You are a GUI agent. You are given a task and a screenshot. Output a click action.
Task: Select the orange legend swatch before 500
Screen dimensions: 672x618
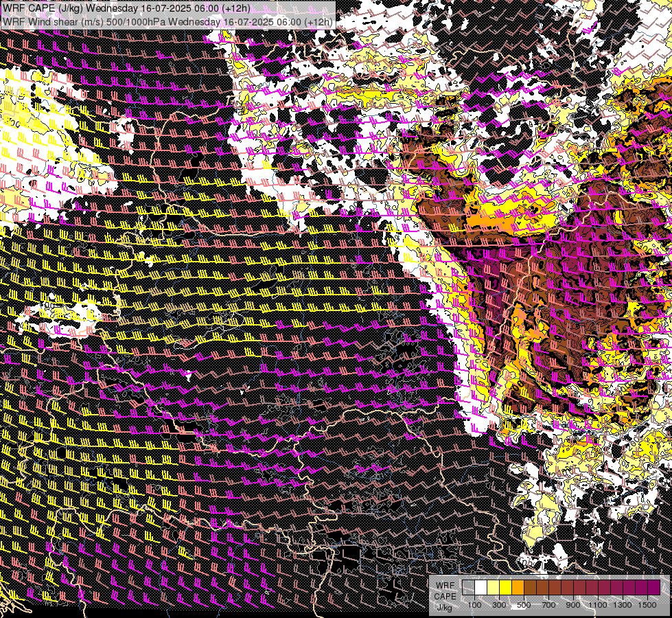click(x=518, y=588)
